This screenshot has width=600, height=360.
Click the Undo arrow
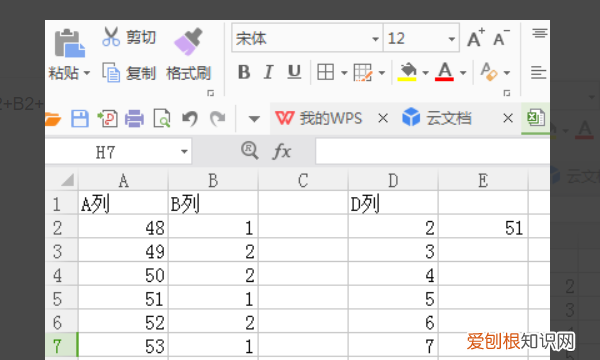click(x=190, y=119)
